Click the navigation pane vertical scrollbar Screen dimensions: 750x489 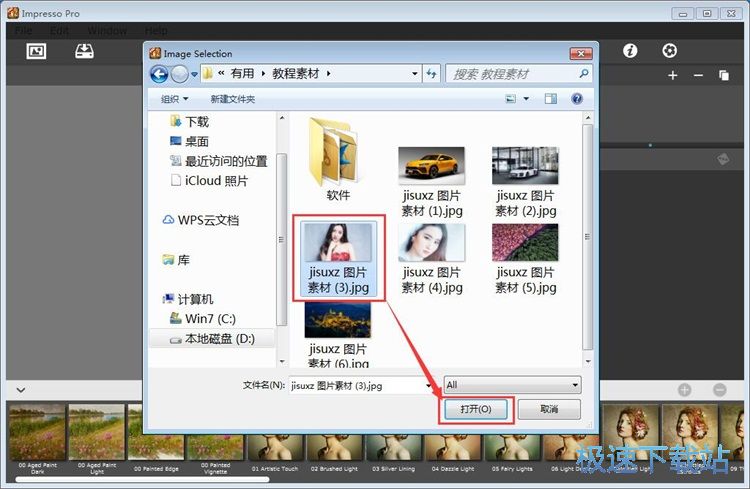(282, 238)
